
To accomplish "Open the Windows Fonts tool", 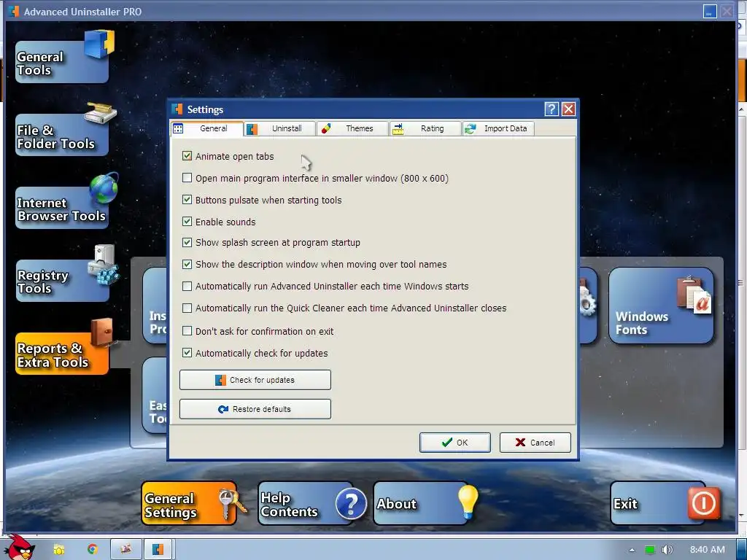I will click(661, 306).
